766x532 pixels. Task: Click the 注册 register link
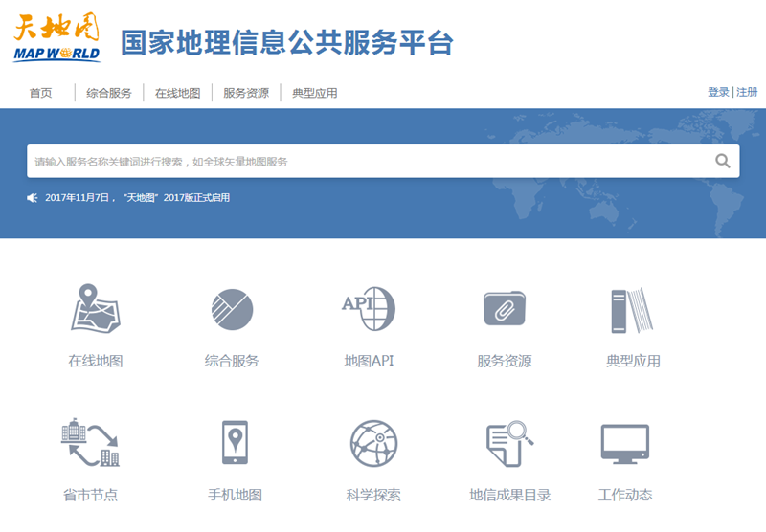(747, 92)
